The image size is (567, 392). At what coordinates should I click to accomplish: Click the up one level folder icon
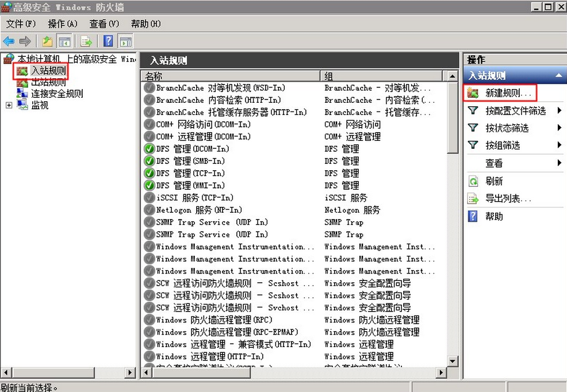tap(47, 41)
